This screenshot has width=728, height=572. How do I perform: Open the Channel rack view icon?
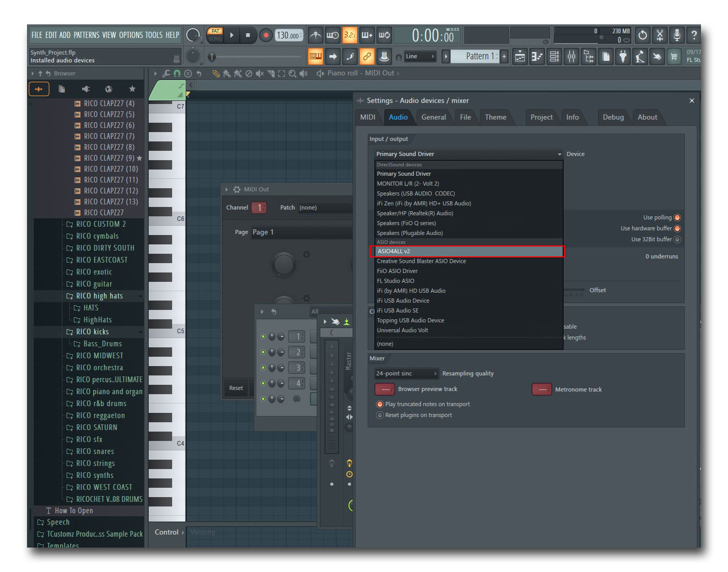coord(554,57)
